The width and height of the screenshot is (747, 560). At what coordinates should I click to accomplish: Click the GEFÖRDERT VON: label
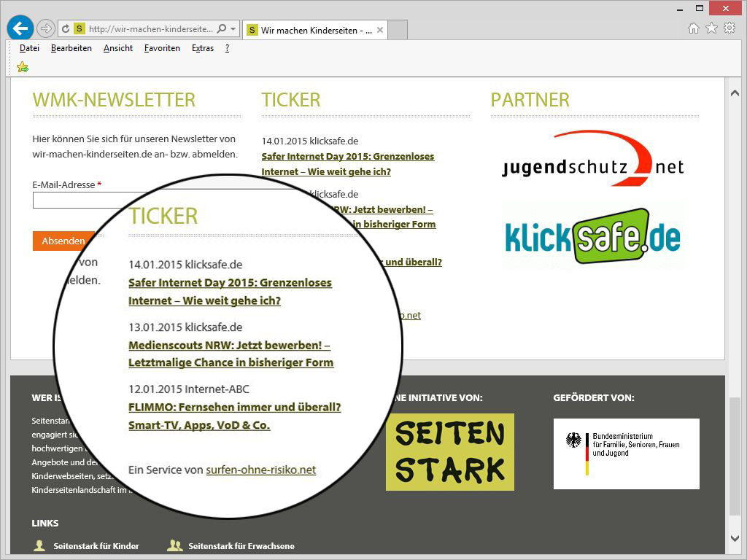594,397
